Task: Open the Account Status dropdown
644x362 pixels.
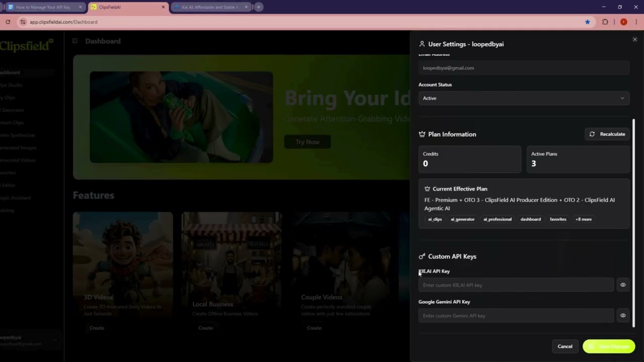Action: coord(524,98)
